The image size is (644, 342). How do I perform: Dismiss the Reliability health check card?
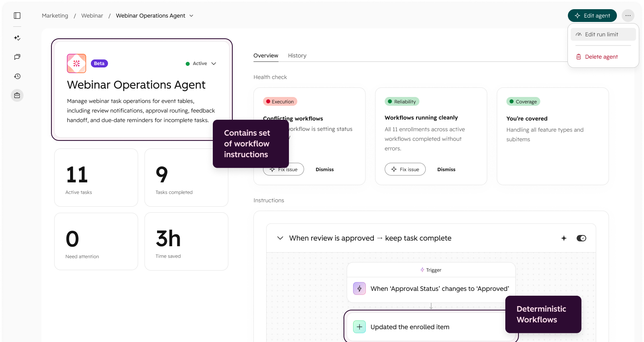(446, 169)
